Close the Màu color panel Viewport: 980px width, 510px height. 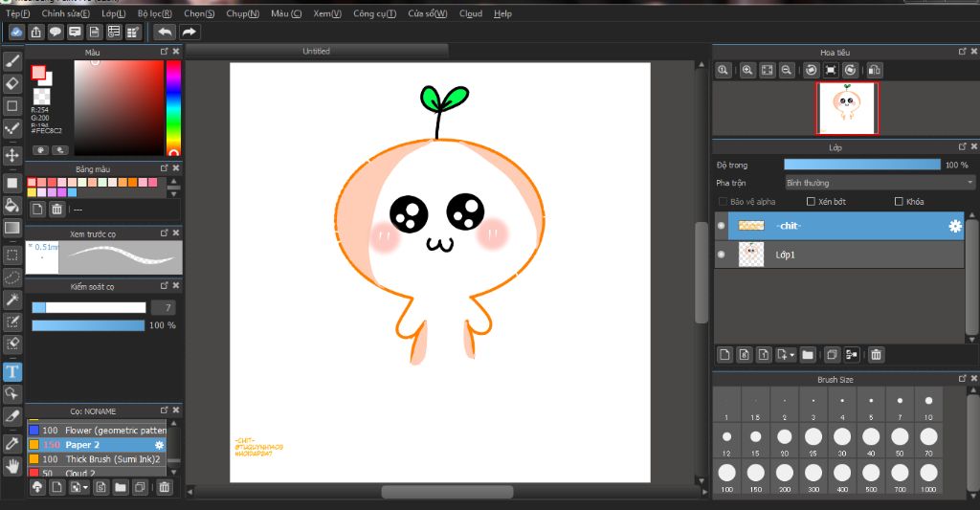click(x=176, y=52)
